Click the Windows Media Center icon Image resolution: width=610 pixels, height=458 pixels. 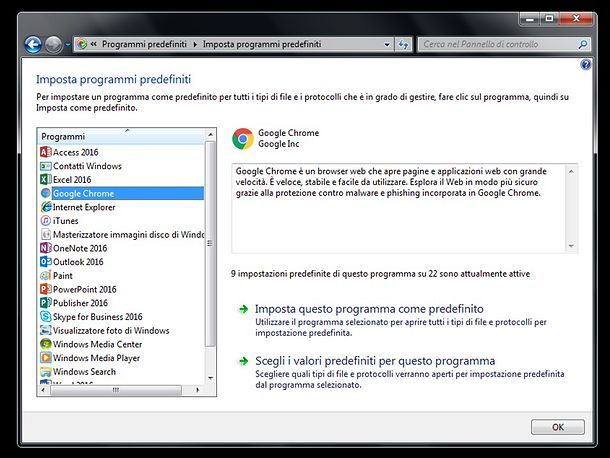point(46,344)
